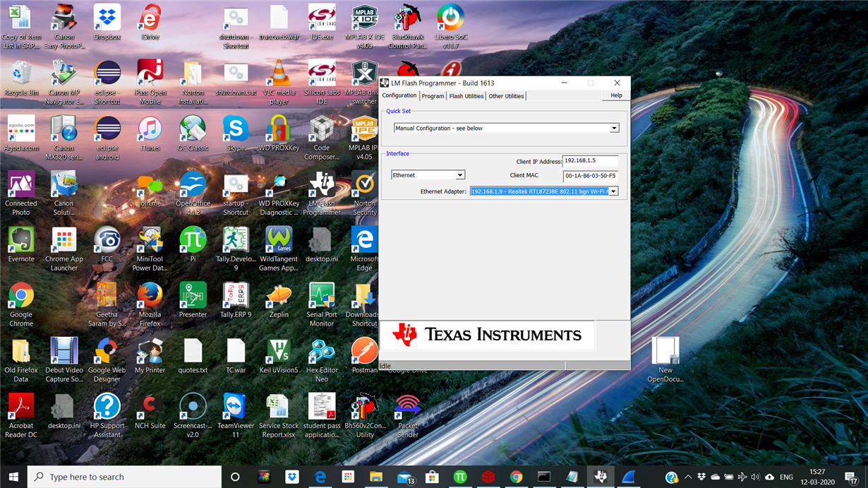Open the quotes.txt file icon
This screenshot has height=488, width=868.
193,356
